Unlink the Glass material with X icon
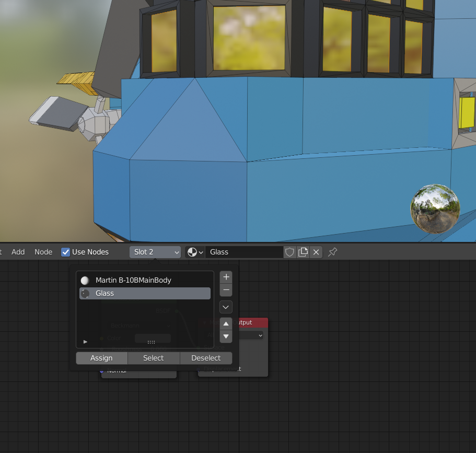The width and height of the screenshot is (476, 453). pyautogui.click(x=316, y=252)
